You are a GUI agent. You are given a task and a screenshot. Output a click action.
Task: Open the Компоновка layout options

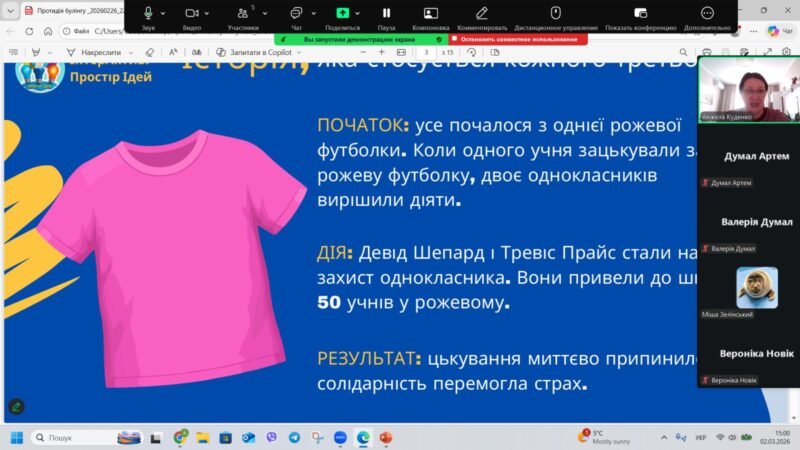[x=431, y=14]
